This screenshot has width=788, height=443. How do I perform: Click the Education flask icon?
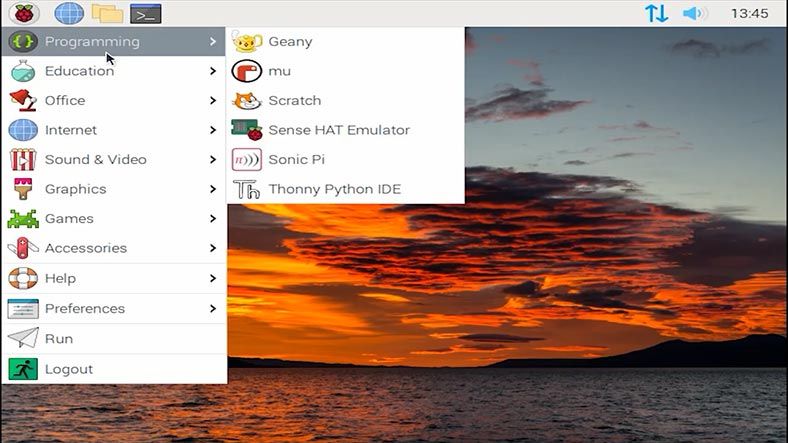click(23, 71)
